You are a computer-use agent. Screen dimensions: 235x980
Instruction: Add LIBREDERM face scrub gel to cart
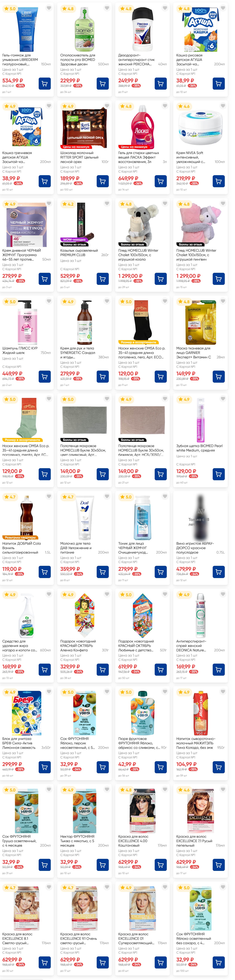45,83
